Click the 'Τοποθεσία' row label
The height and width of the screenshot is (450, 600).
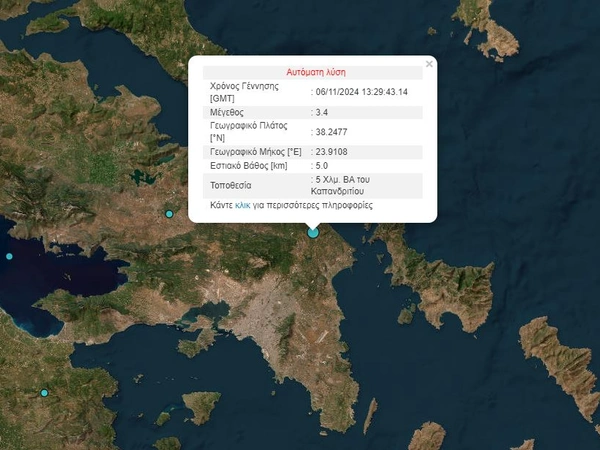pyautogui.click(x=231, y=185)
